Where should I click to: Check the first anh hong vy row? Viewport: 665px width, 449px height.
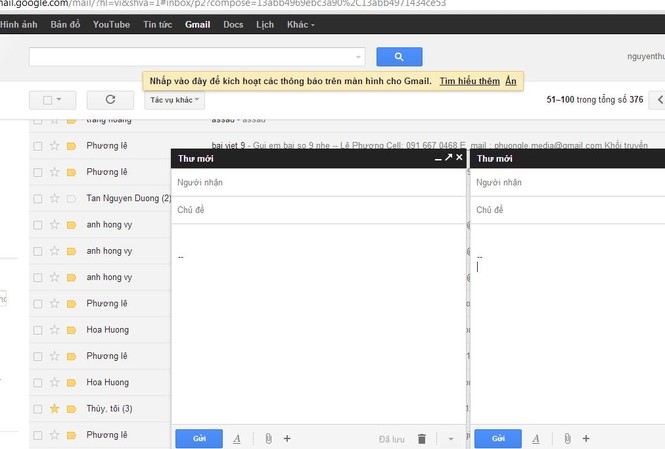click(38, 225)
